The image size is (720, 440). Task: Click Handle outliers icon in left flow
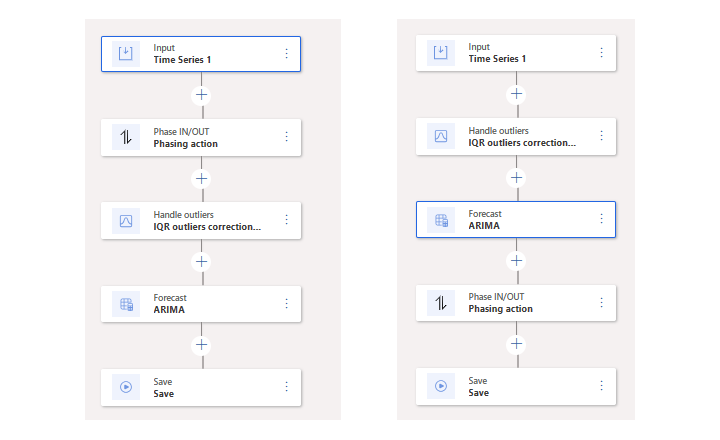(126, 220)
